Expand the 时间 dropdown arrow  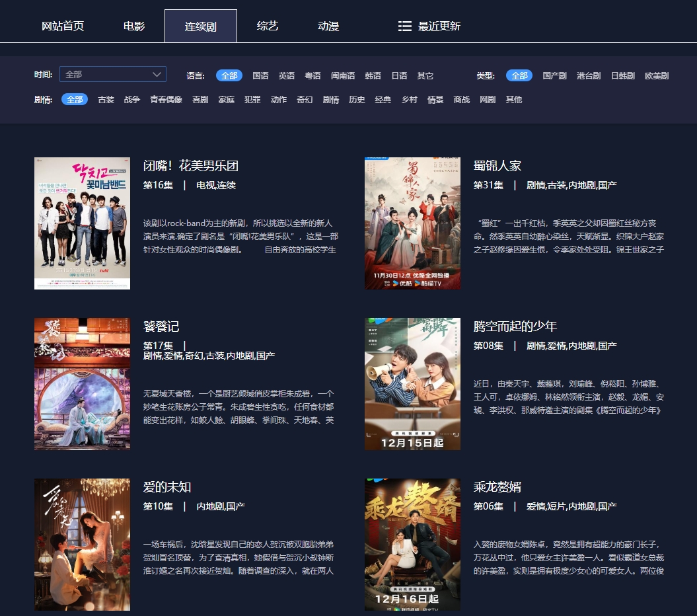pos(157,74)
